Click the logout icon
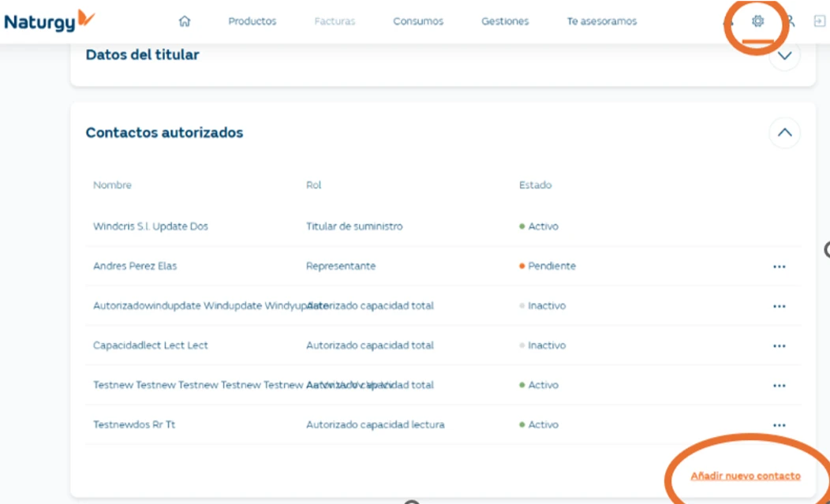The width and height of the screenshot is (830, 504). point(819,21)
